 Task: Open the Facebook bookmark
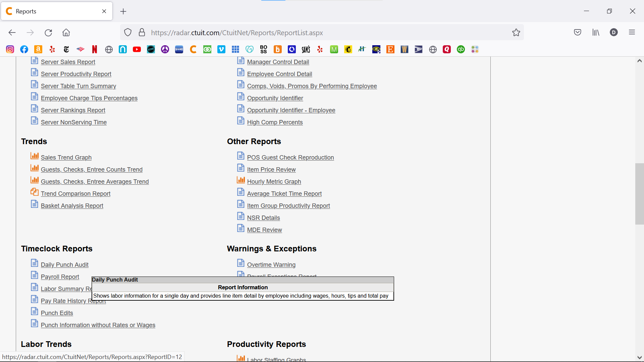24,50
